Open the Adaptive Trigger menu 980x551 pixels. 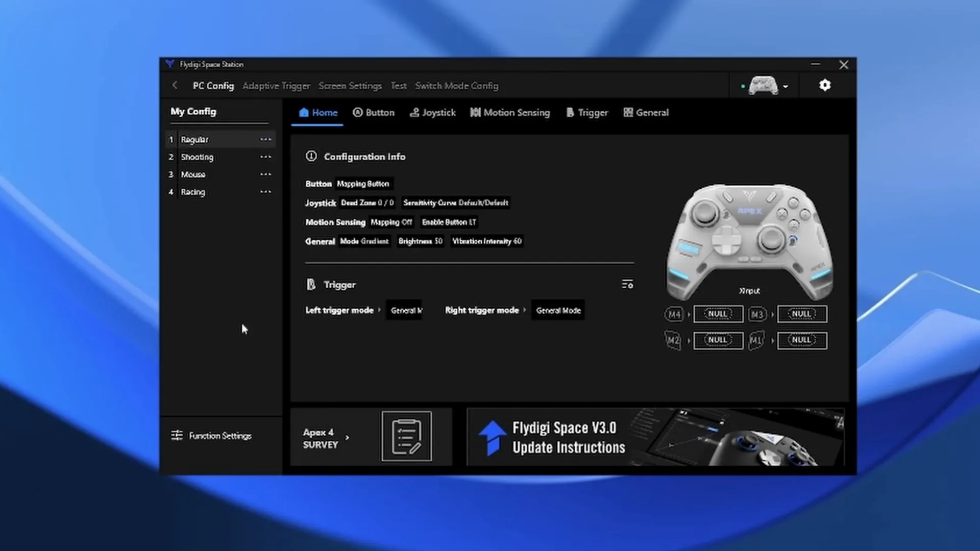pyautogui.click(x=276, y=86)
